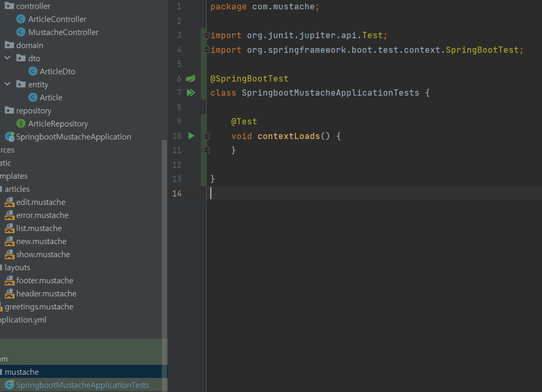The height and width of the screenshot is (392, 542).
Task: Click the ArticleDto class icon
Action: (33, 71)
